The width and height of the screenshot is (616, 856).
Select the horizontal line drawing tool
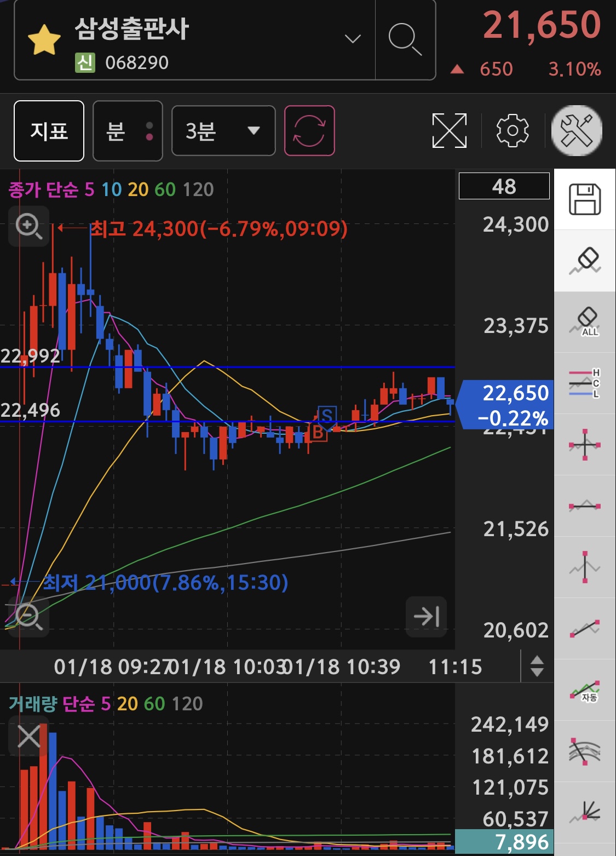coord(585,506)
